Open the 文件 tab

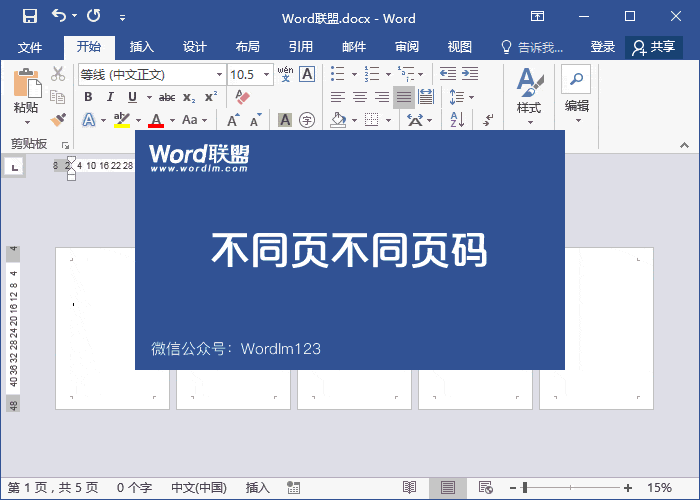pos(30,47)
